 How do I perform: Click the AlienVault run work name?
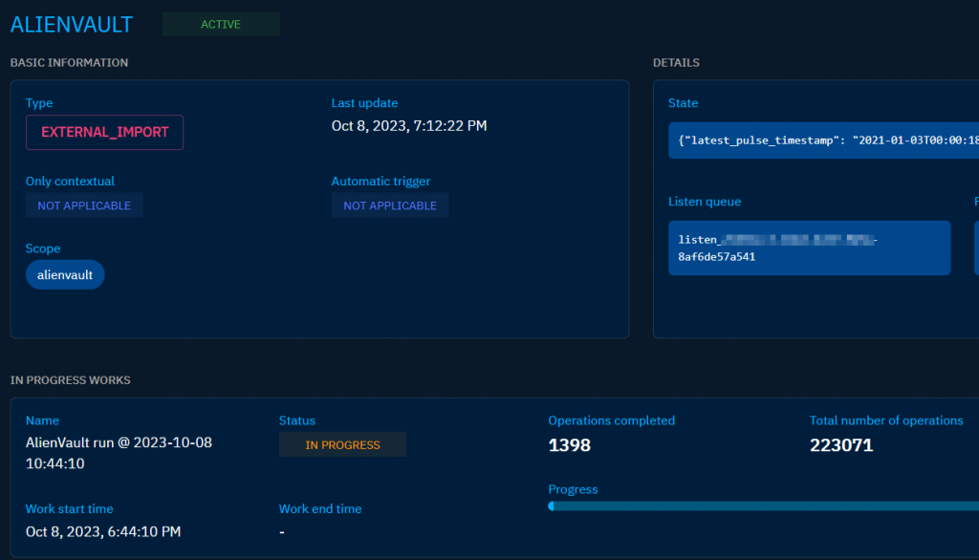click(119, 453)
